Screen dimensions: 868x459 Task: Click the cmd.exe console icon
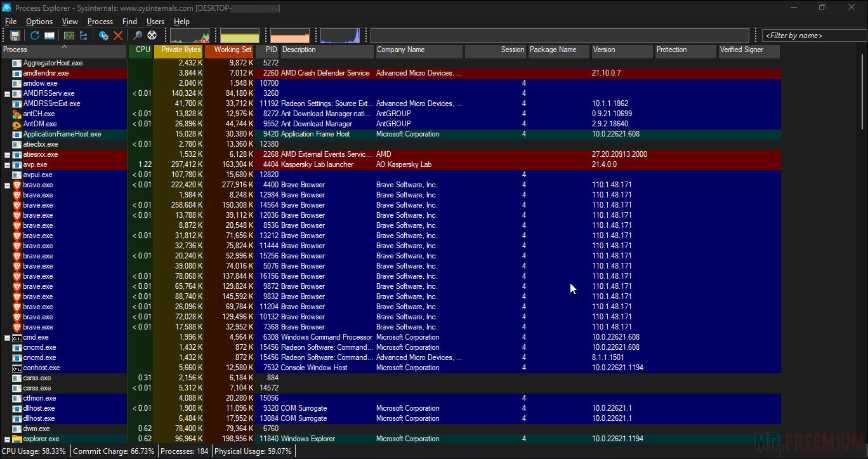coord(17,337)
